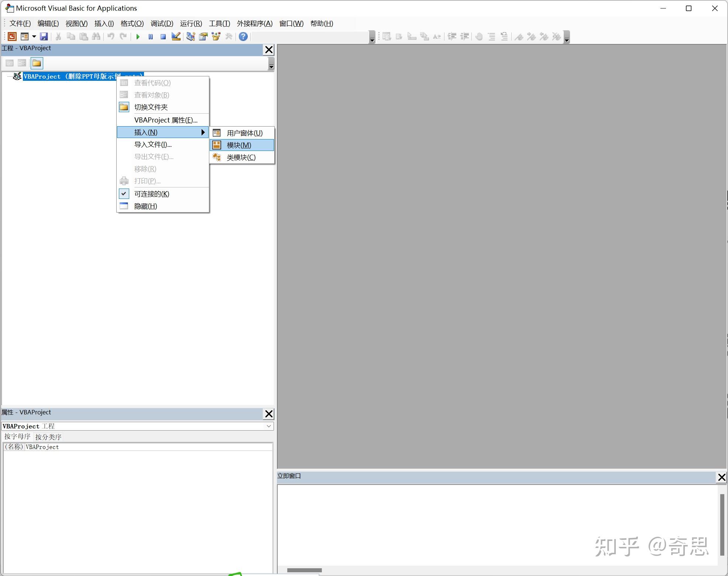This screenshot has width=728, height=576.
Task: Run the macro with the green arrow icon
Action: tap(138, 37)
